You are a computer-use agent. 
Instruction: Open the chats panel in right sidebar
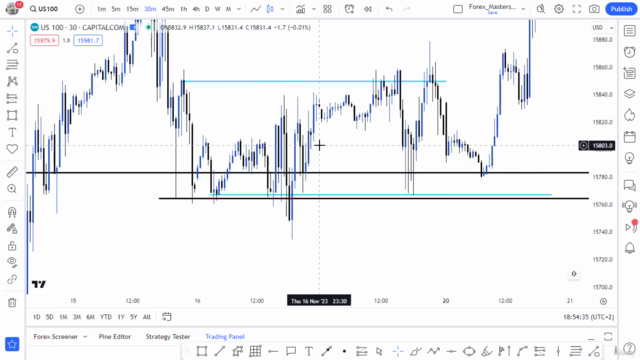(x=629, y=185)
